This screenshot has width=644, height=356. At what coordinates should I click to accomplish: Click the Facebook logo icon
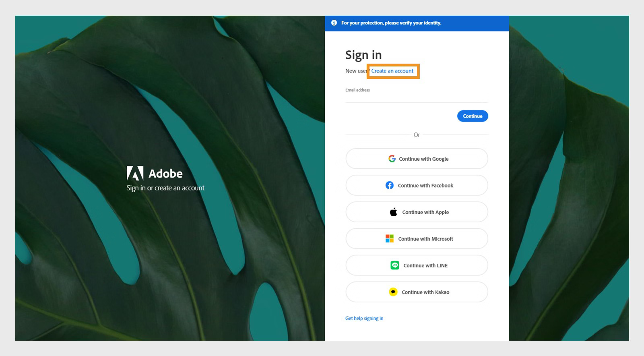pyautogui.click(x=390, y=185)
